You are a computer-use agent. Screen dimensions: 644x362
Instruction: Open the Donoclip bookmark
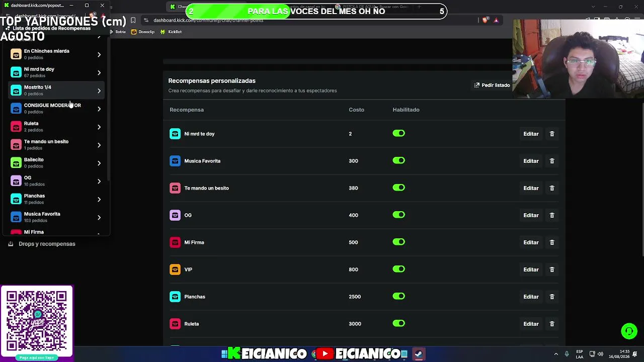coord(142,32)
